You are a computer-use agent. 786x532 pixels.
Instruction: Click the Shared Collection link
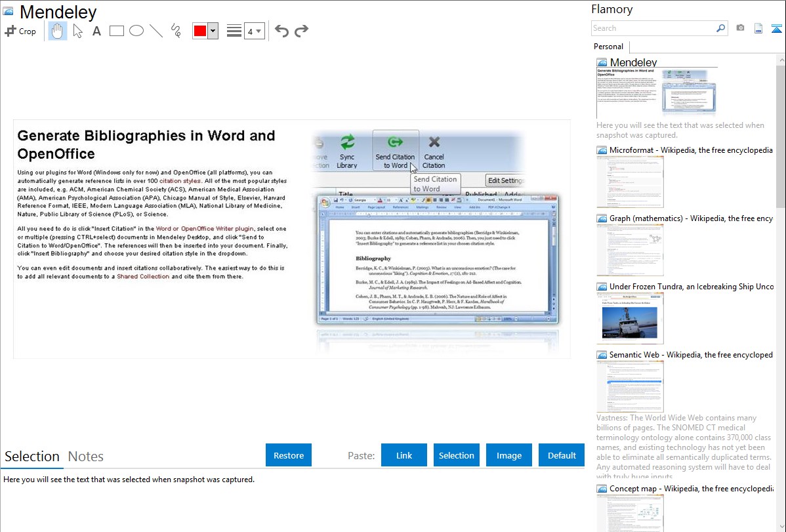pyautogui.click(x=143, y=276)
